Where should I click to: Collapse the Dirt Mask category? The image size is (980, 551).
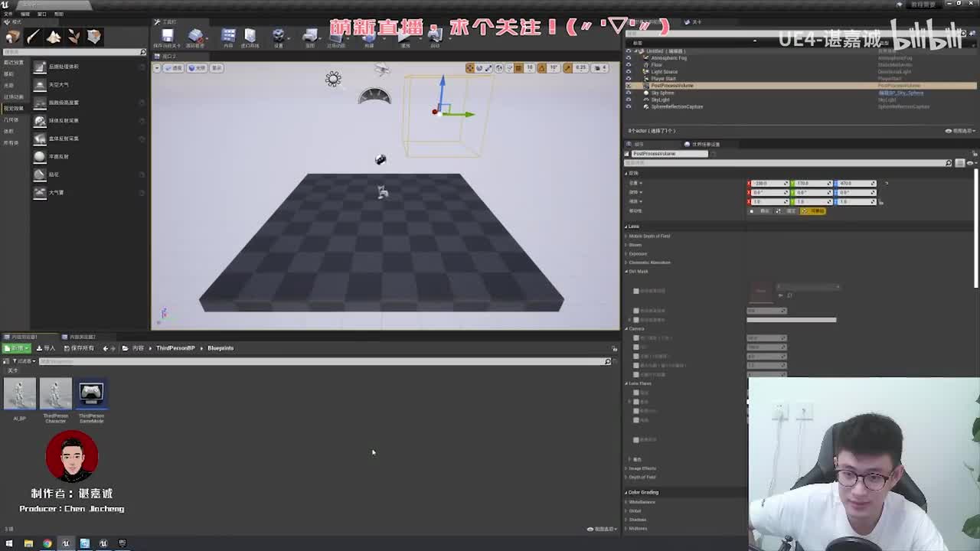[x=626, y=272]
